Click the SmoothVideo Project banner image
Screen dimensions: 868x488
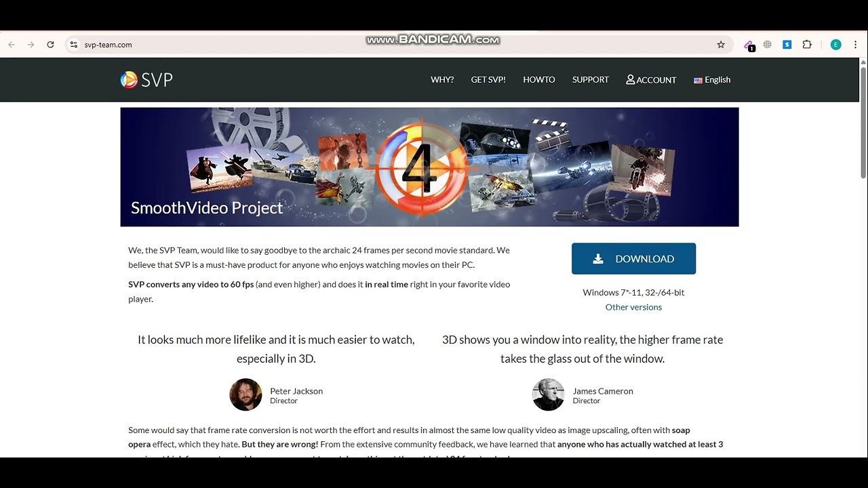click(x=429, y=167)
